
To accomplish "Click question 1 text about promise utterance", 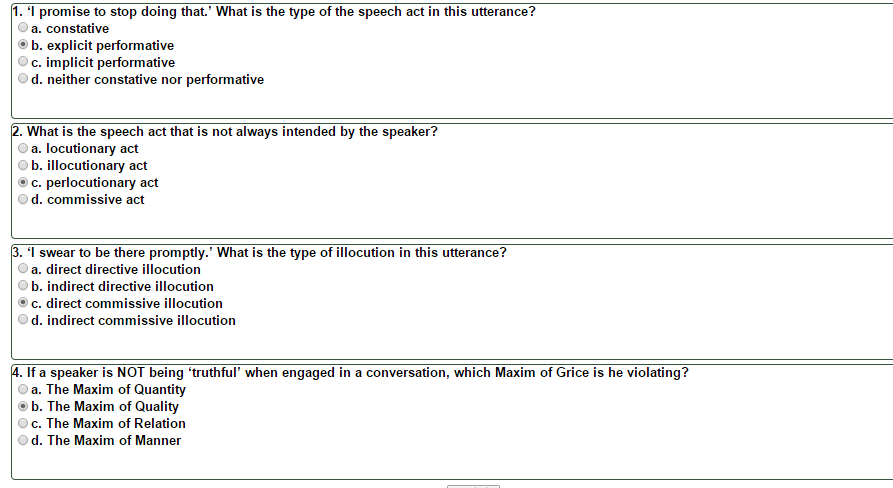I will 274,11.
